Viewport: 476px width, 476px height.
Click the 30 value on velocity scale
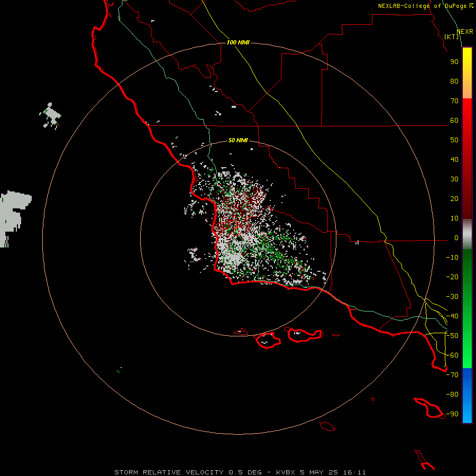click(x=454, y=179)
